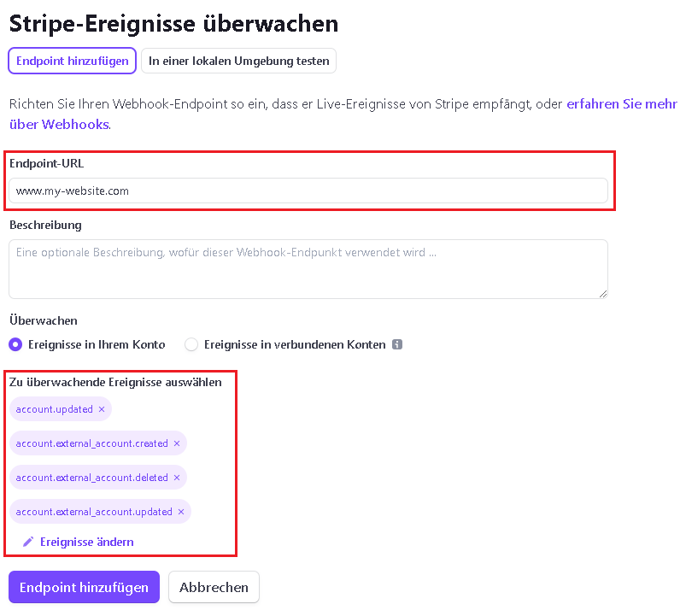The width and height of the screenshot is (686, 616).
Task: Choose 'Ereignisse in verbundenen Konten' radio option
Action: pyautogui.click(x=191, y=344)
